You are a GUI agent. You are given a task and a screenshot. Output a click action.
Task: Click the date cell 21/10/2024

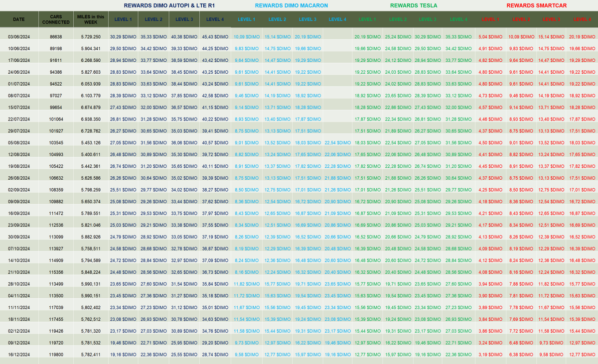coord(18,272)
